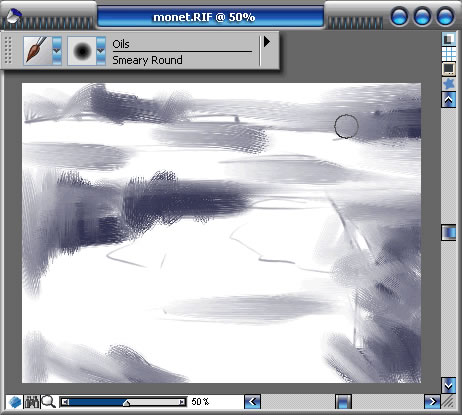Toggle the drawing mode icon
This screenshot has height=415, width=462.
[x=449, y=39]
